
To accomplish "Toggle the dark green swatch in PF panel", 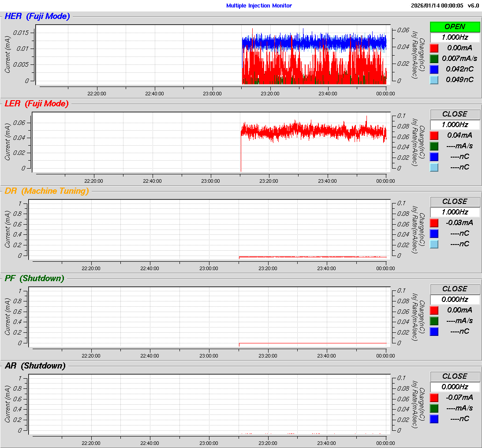I will coord(434,321).
